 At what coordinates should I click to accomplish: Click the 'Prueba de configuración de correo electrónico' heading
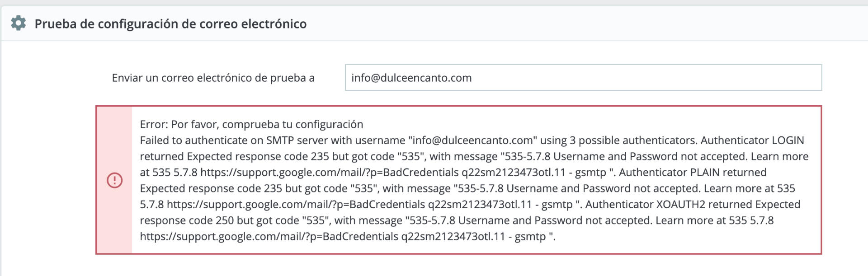[170, 24]
